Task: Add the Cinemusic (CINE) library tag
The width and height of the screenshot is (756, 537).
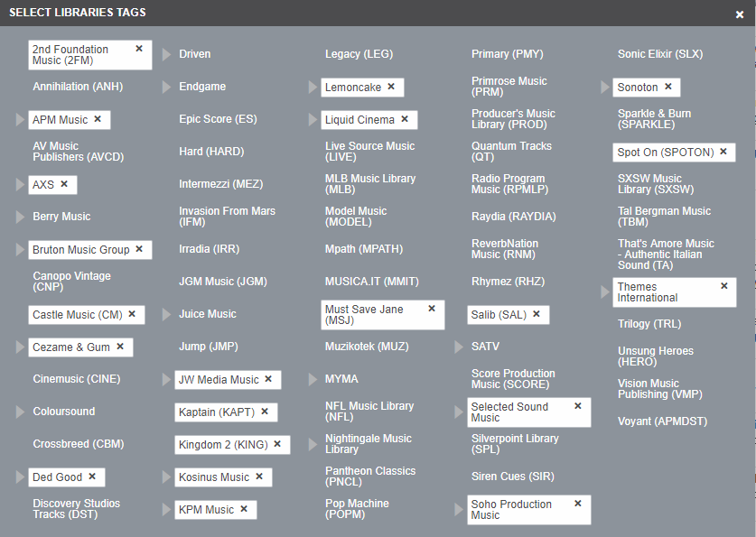Action: pos(76,379)
